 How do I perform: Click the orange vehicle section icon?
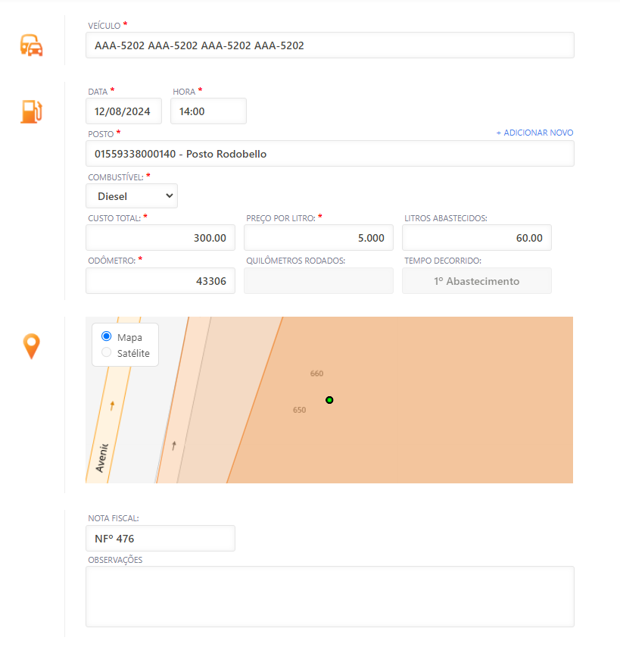point(31,45)
